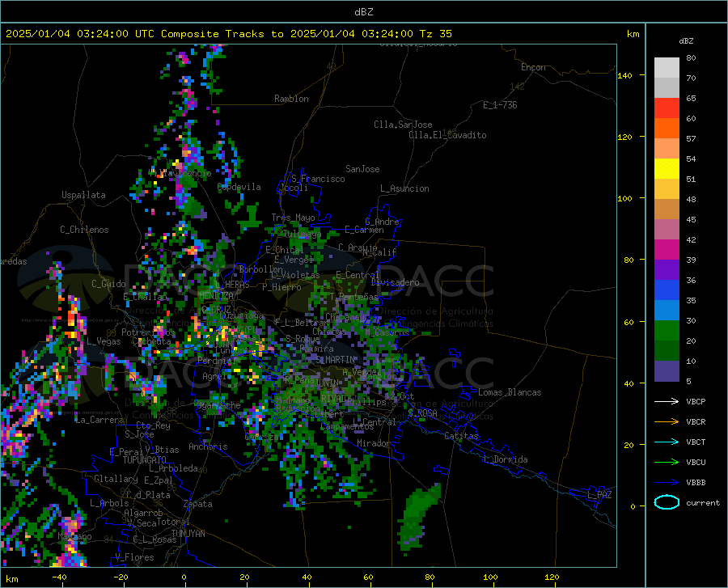Click the 'Uspallata' map label
Image resolution: width=728 pixels, height=588 pixels.
coord(83,195)
